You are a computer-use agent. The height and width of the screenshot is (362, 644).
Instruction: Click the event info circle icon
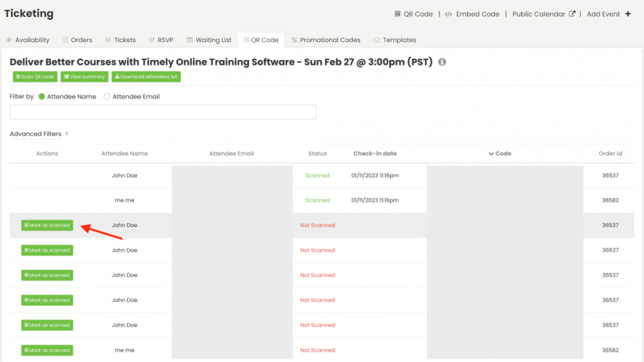(x=442, y=62)
